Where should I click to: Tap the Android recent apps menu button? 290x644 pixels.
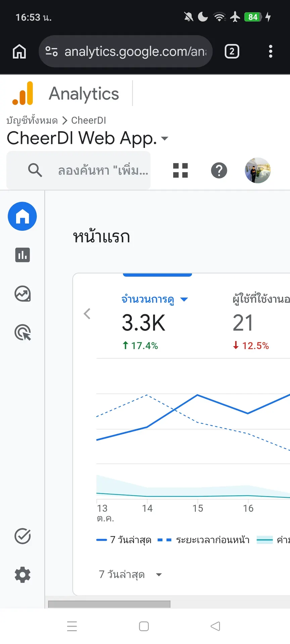coord(72,626)
